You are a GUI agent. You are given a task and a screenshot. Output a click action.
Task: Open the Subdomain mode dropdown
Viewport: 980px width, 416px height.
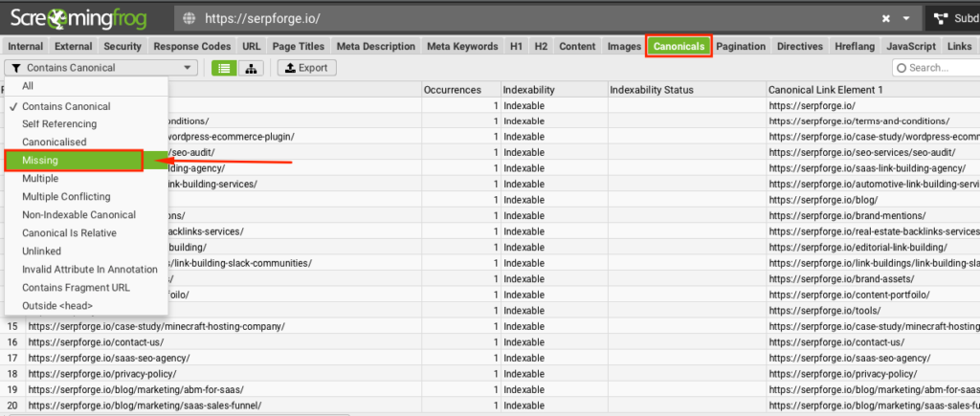pyautogui.click(x=955, y=19)
